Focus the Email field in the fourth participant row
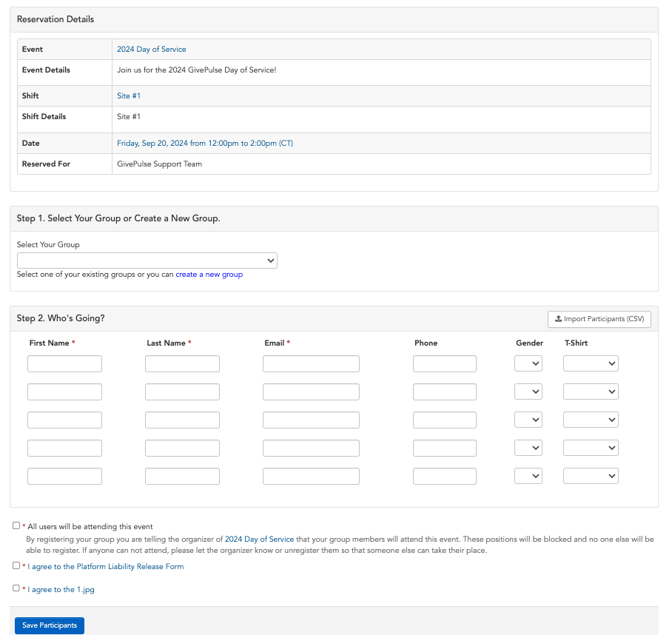The image size is (672, 635). point(311,448)
